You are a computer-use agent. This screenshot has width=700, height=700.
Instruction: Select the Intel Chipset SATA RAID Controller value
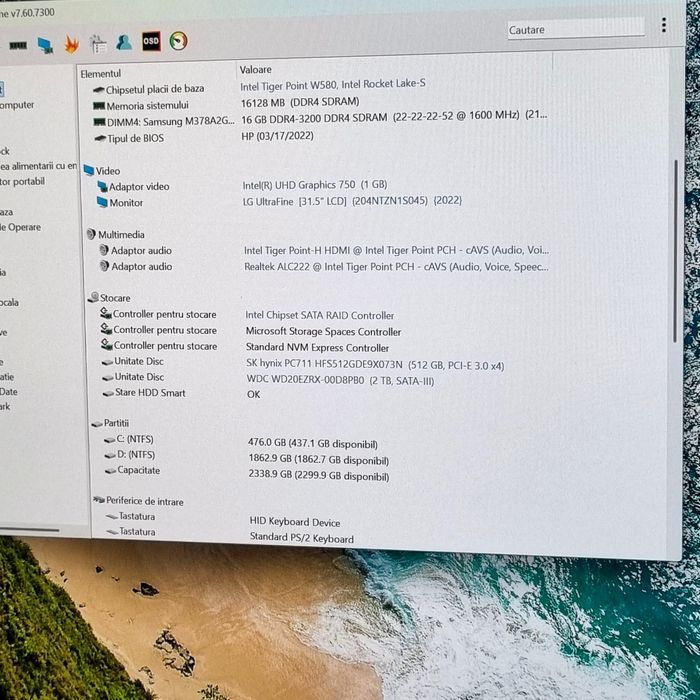(x=320, y=315)
